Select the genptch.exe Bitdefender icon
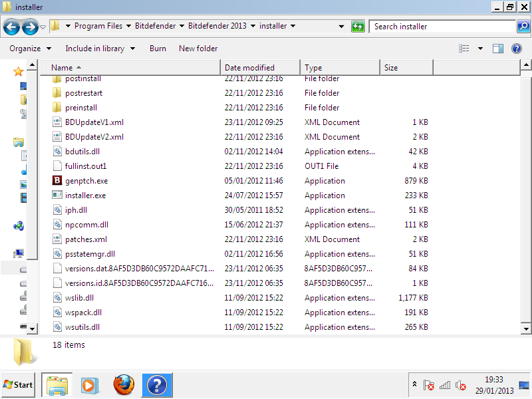Screen dimensions: 532x399 click(57, 180)
